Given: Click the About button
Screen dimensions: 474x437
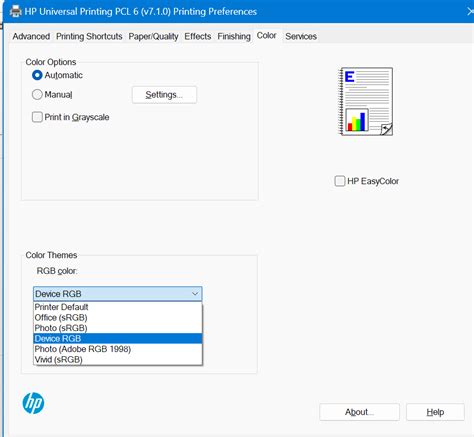Looking at the screenshot, I should pos(359,412).
